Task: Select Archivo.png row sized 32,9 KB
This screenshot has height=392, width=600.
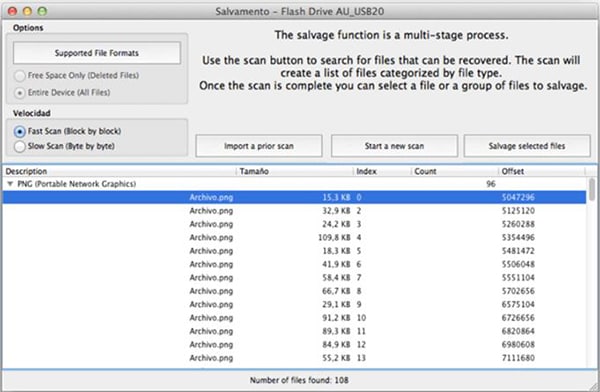Action: pos(294,211)
